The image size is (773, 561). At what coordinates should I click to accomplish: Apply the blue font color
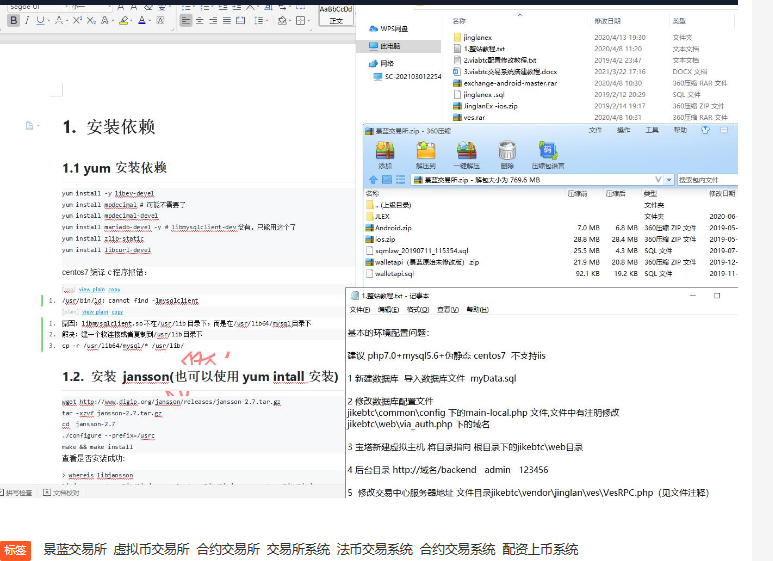coord(141,20)
